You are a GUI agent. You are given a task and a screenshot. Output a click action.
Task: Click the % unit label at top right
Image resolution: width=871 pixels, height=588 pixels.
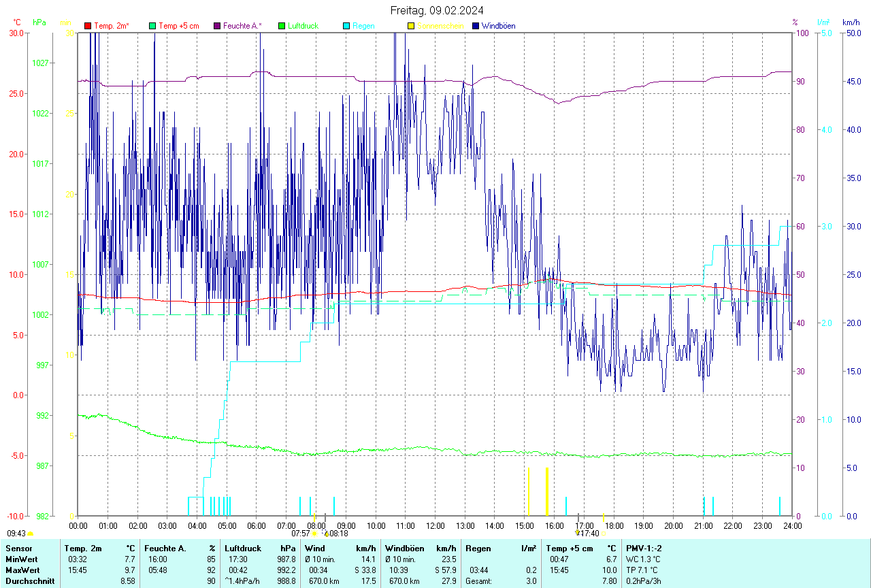coord(795,22)
